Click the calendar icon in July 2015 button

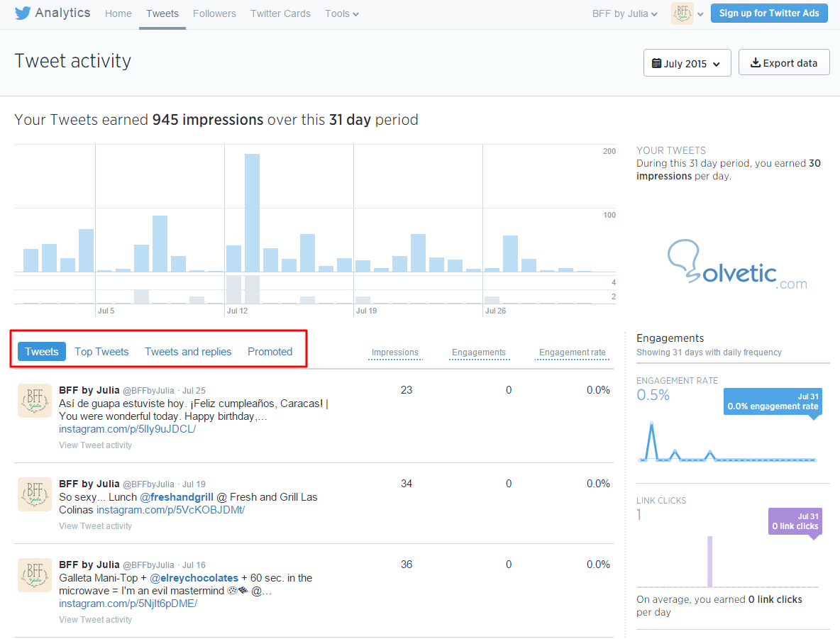(656, 63)
